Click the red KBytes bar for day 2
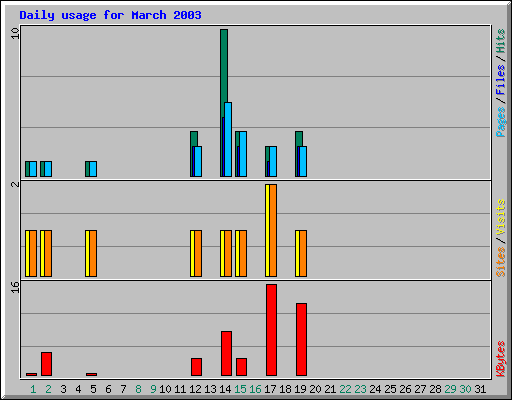The image size is (512, 400). 46,364
